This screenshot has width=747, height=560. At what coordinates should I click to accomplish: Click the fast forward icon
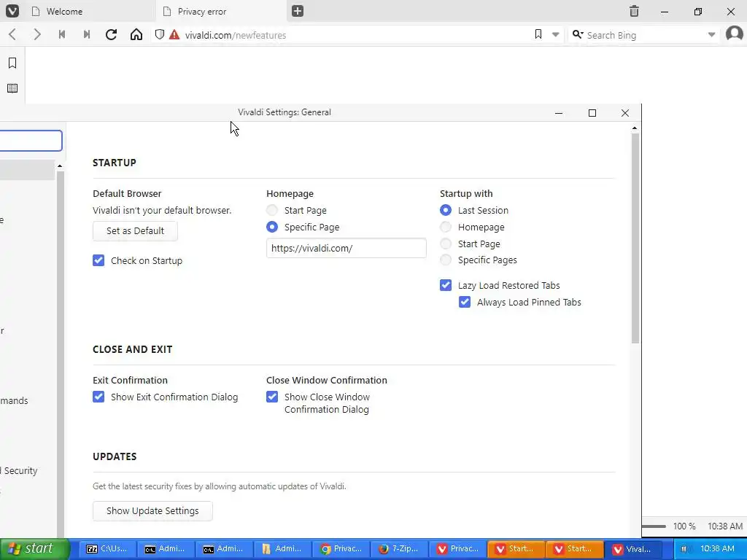pyautogui.click(x=87, y=34)
